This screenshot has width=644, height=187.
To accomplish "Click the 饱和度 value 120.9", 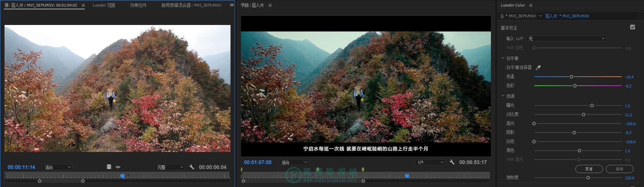I will (629, 178).
